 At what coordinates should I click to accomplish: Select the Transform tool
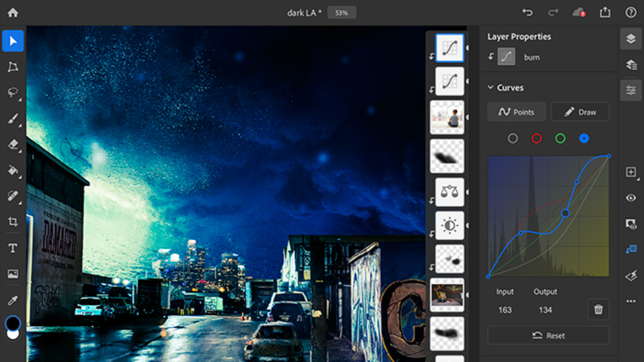coord(13,67)
